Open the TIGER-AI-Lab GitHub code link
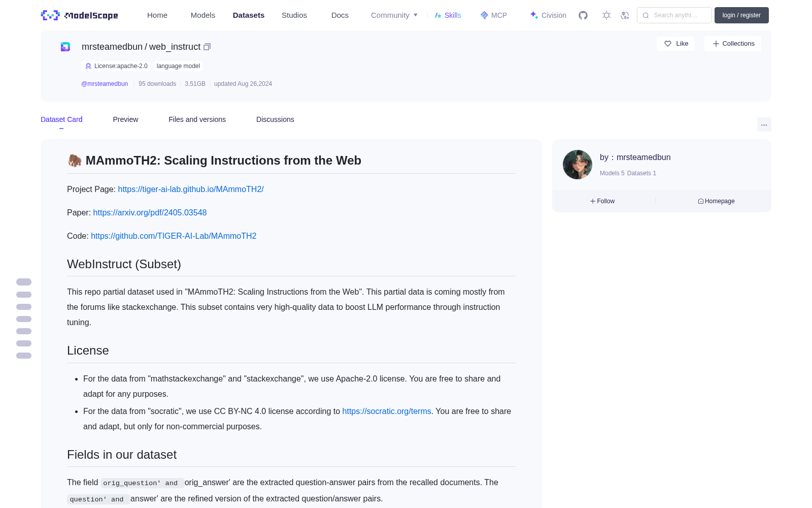 pos(174,236)
